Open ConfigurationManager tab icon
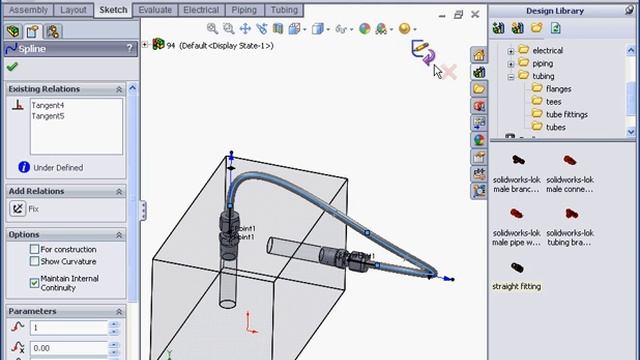 point(53,31)
